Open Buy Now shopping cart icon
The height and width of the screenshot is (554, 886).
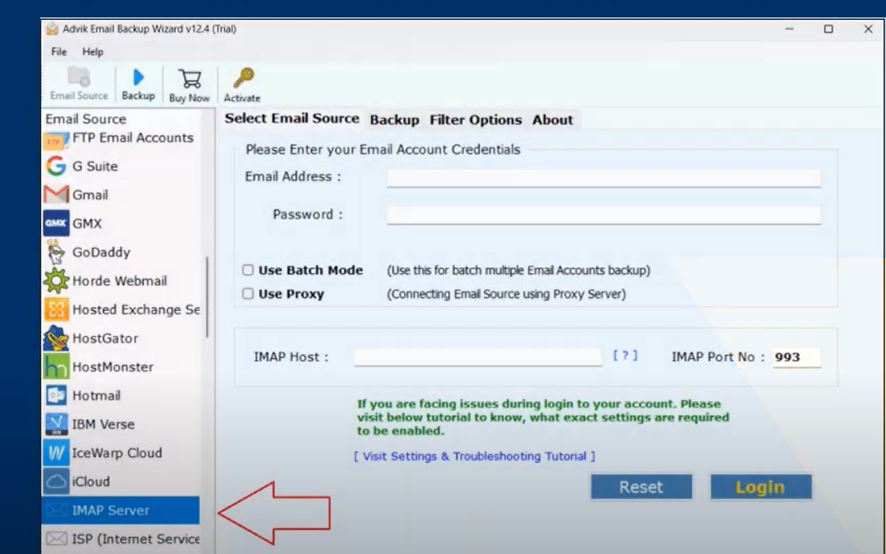(x=189, y=79)
